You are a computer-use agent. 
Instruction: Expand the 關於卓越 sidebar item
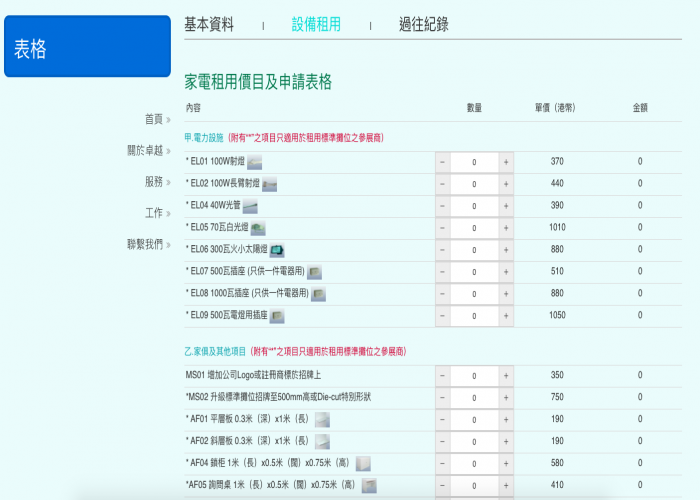(168, 151)
